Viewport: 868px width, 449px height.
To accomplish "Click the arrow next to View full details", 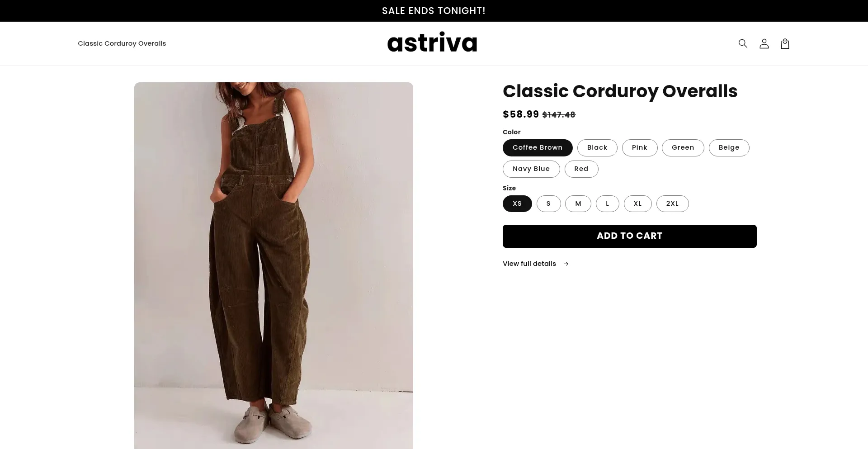I will tap(566, 264).
